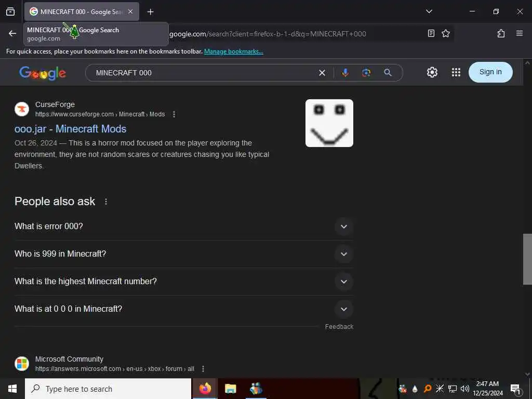The image size is (532, 399).
Task: Click the taskbar 'Type here to search' box
Action: [x=108, y=389]
